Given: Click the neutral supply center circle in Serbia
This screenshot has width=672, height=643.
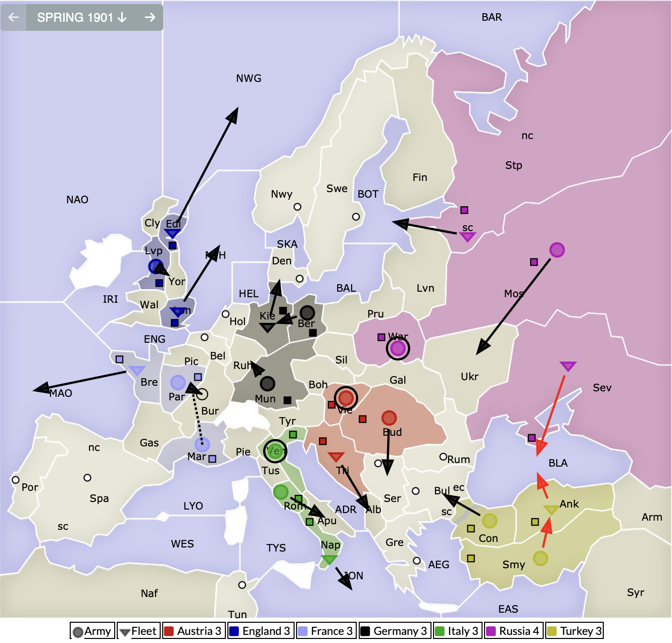Looking at the screenshot, I should click(378, 463).
